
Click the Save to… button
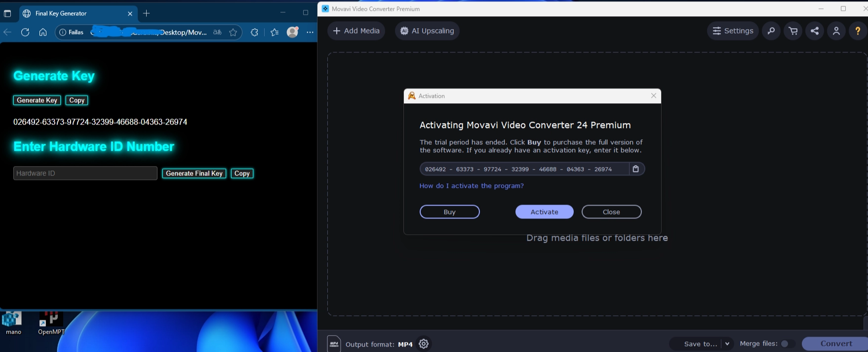(700, 344)
